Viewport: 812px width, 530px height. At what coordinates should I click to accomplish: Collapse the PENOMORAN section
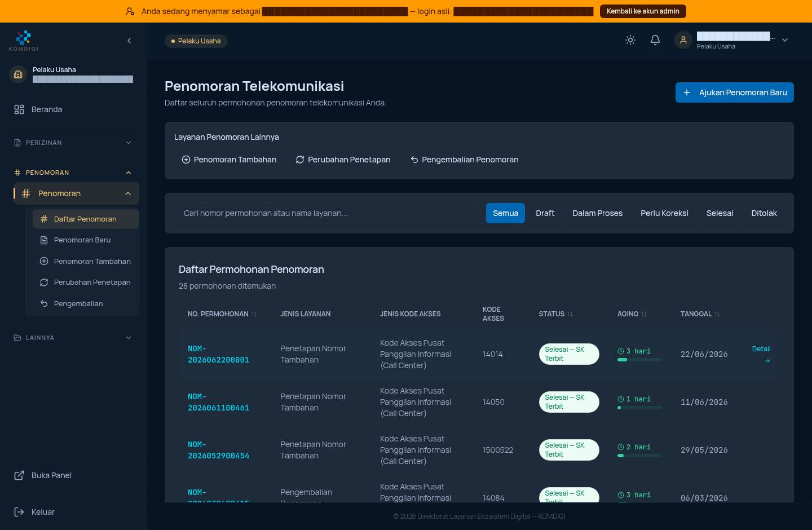click(x=73, y=173)
